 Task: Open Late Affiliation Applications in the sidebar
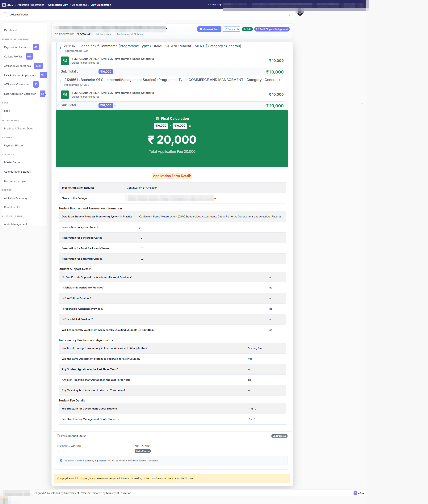(20, 75)
